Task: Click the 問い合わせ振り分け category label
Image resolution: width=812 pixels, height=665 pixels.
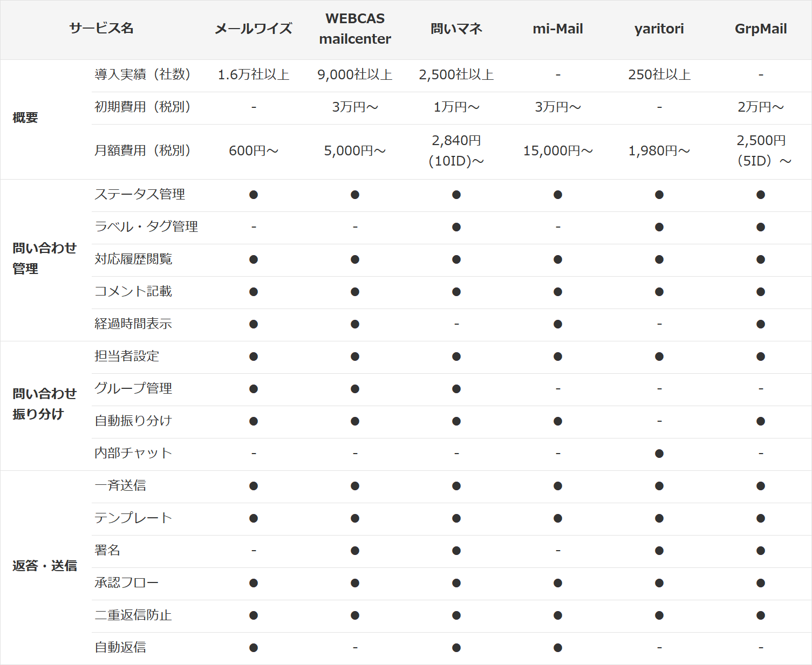Action: point(44,404)
